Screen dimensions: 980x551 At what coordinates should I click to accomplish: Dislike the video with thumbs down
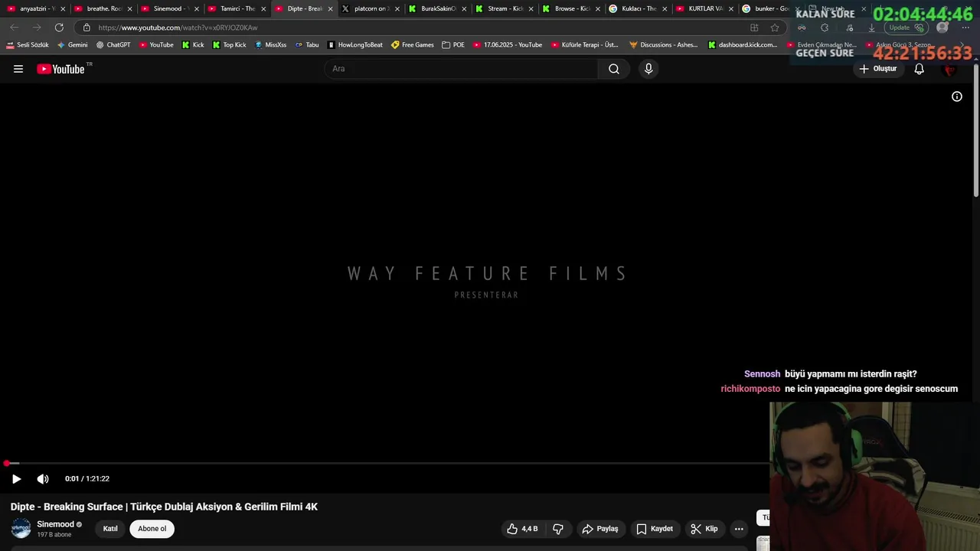coord(558,529)
